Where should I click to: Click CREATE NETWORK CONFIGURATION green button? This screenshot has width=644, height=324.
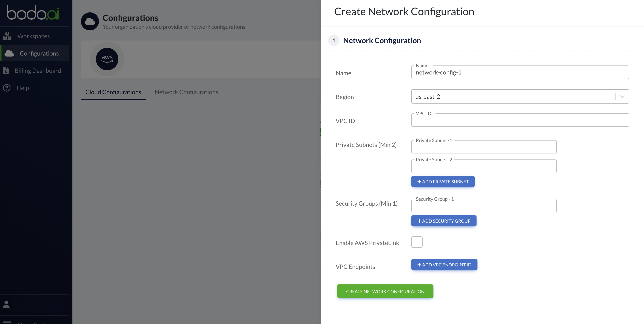pos(385,291)
